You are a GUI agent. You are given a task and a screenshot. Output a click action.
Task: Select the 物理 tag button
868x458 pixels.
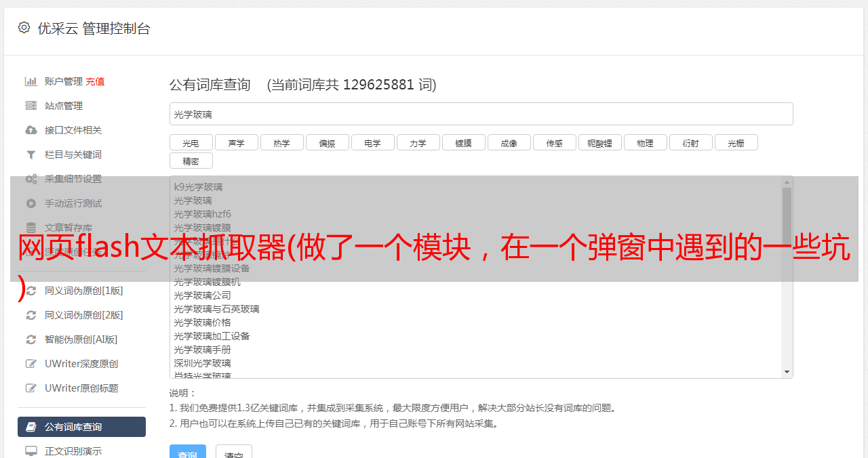coord(646,142)
